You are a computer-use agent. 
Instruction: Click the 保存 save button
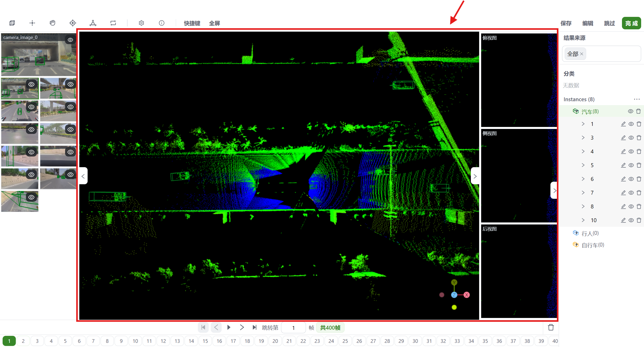click(x=566, y=23)
